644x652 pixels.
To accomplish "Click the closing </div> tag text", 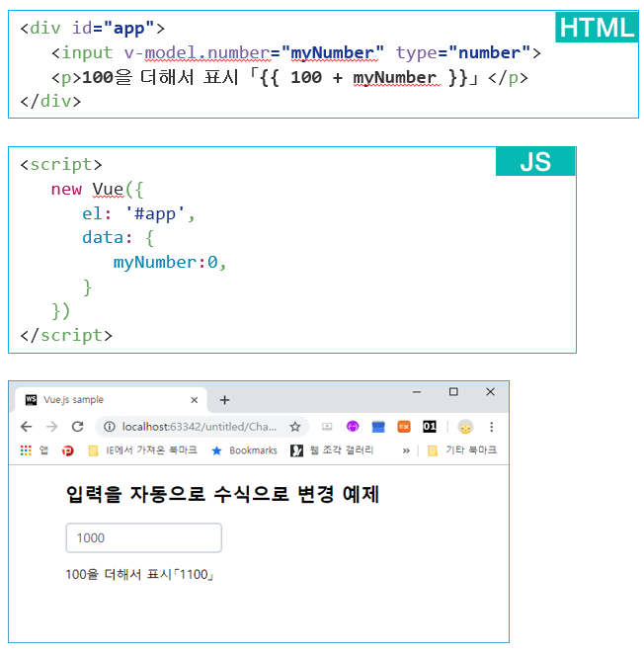I will click(x=50, y=101).
